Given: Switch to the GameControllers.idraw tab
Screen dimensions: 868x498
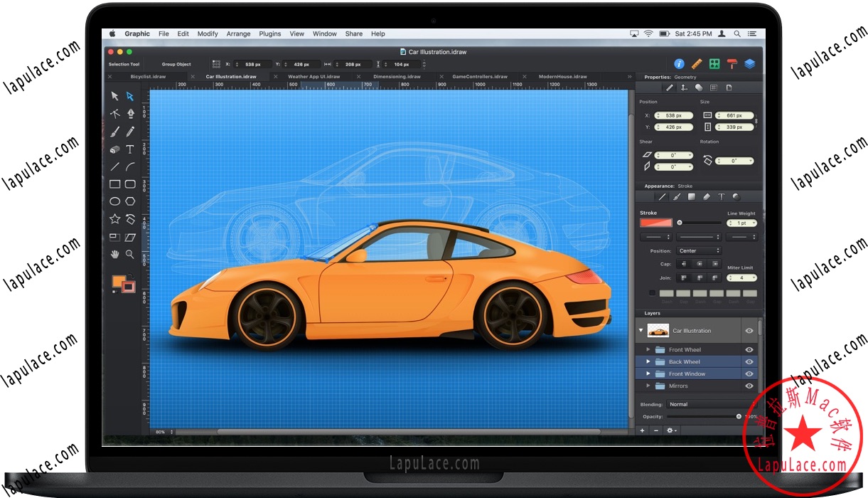Looking at the screenshot, I should (481, 76).
